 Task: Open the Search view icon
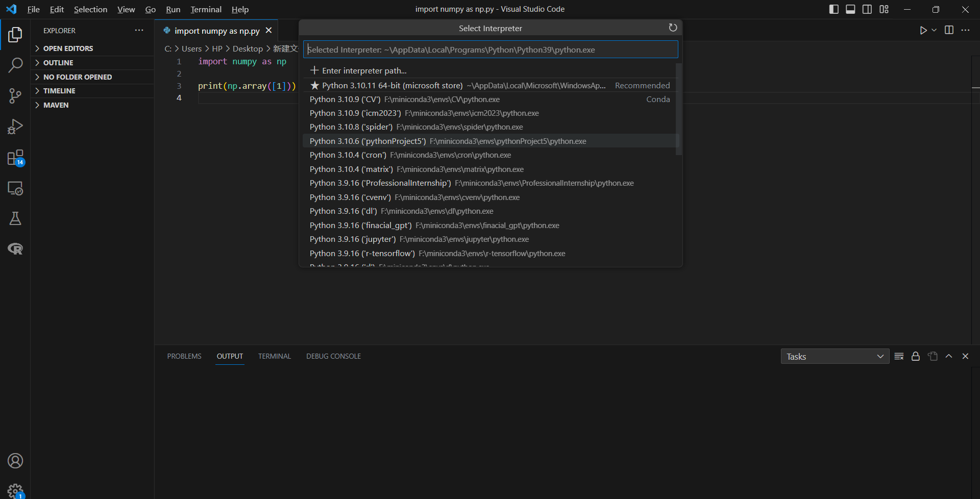click(15, 65)
